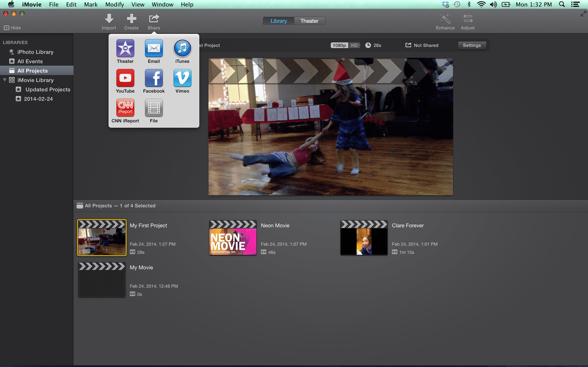
Task: Switch to the Theater view tab
Action: 310,21
